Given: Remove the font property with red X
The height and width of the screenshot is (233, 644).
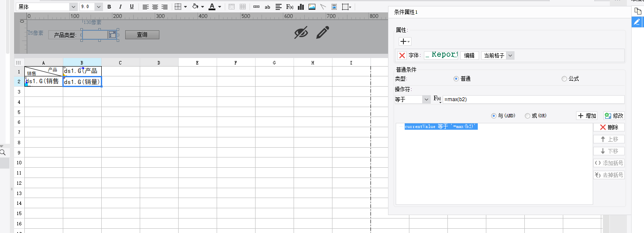Looking at the screenshot, I should coord(402,55).
